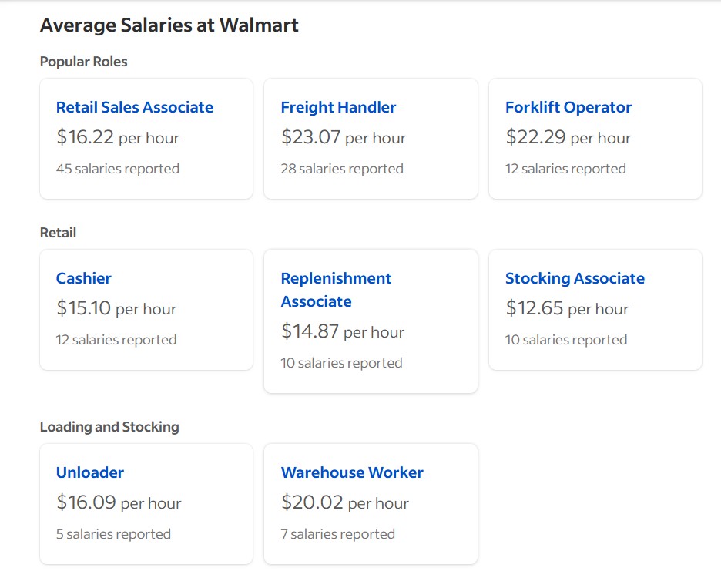Image resolution: width=721 pixels, height=588 pixels.
Task: View Stocking Associate salary page
Action: (x=575, y=278)
